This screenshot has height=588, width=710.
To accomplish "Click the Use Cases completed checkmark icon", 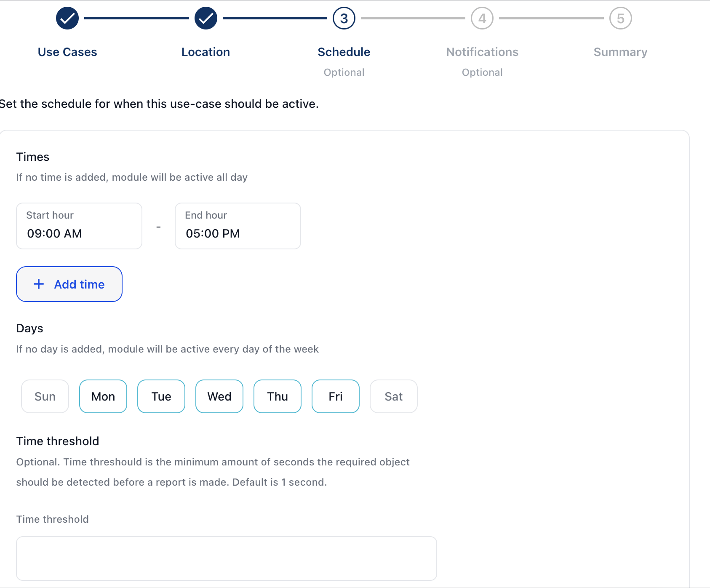I will pyautogui.click(x=67, y=19).
